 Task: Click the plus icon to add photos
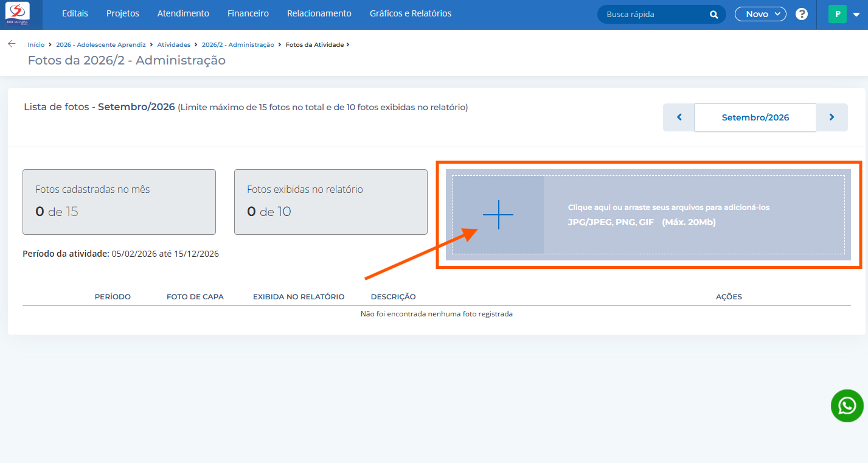coord(498,214)
